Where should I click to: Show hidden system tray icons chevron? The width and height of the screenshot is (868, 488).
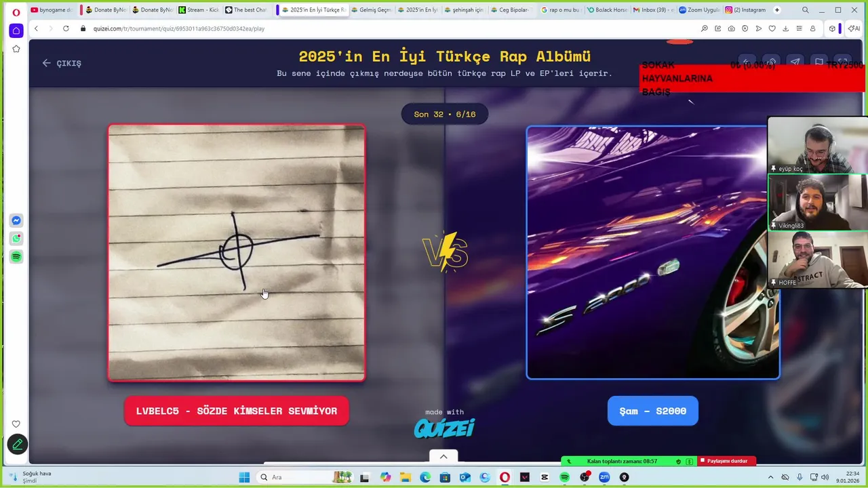point(770,477)
